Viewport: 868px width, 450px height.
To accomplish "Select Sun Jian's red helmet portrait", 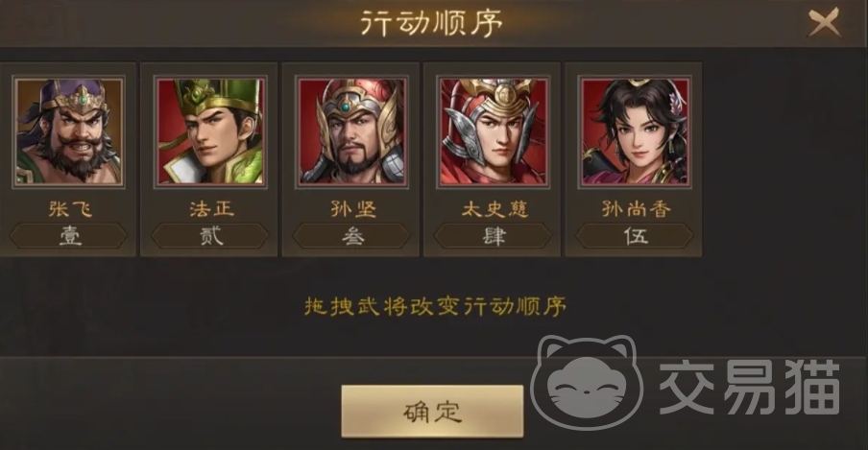I will (x=351, y=131).
